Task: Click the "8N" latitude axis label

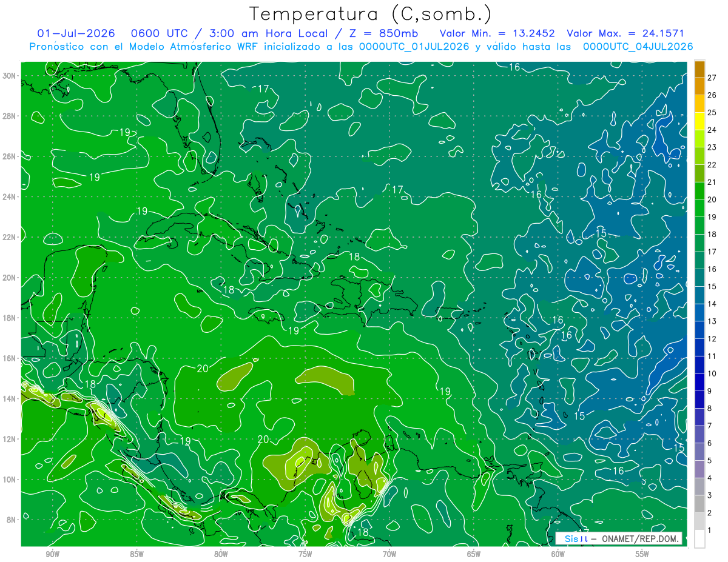Action: (12, 520)
